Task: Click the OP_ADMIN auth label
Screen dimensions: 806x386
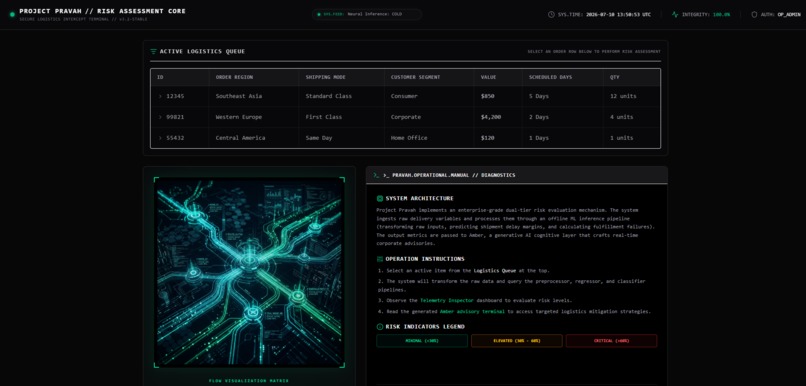Action: click(789, 14)
